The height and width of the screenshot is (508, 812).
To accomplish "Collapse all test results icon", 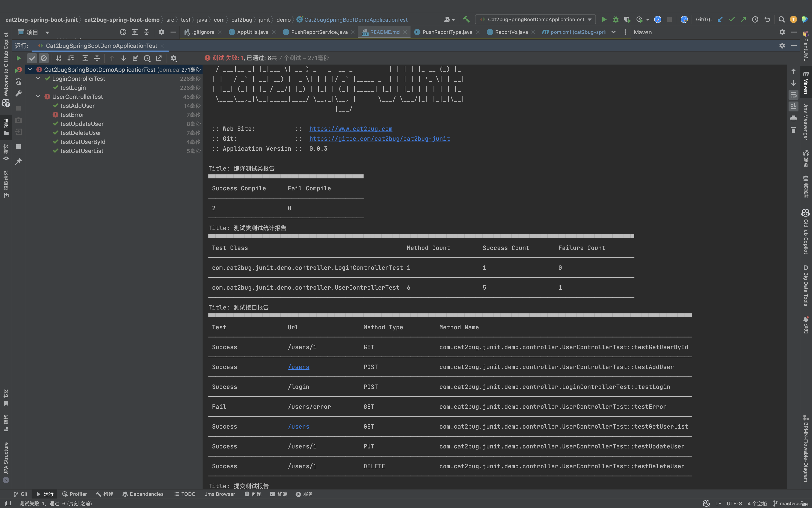I will click(x=97, y=58).
